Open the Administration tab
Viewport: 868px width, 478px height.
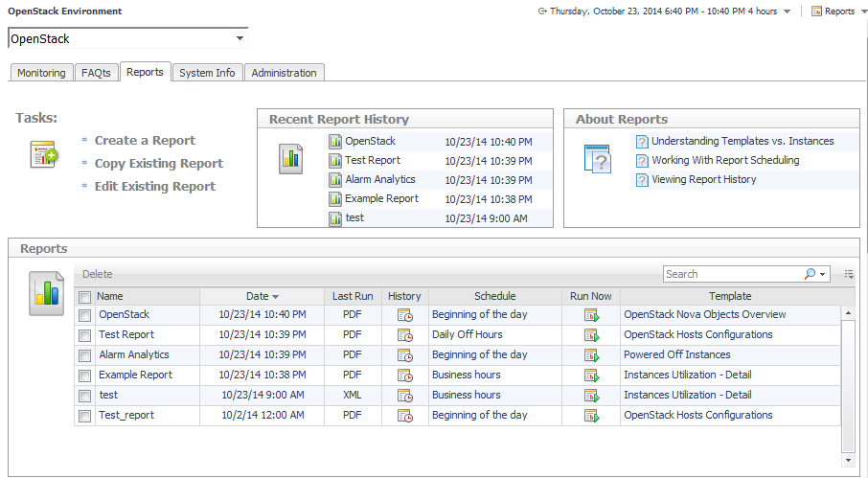(284, 73)
